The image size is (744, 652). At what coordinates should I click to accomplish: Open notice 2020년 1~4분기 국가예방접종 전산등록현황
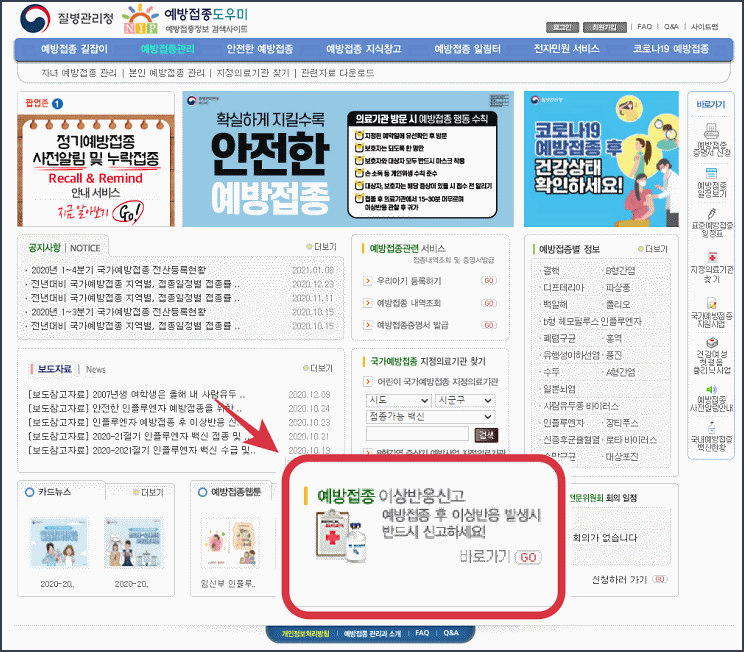(118, 270)
